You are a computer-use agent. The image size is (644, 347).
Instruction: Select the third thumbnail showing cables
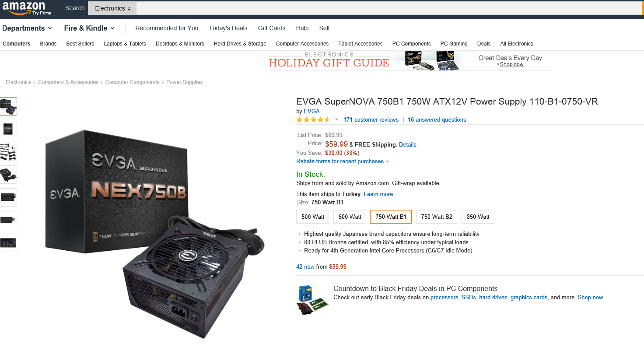[x=8, y=152]
